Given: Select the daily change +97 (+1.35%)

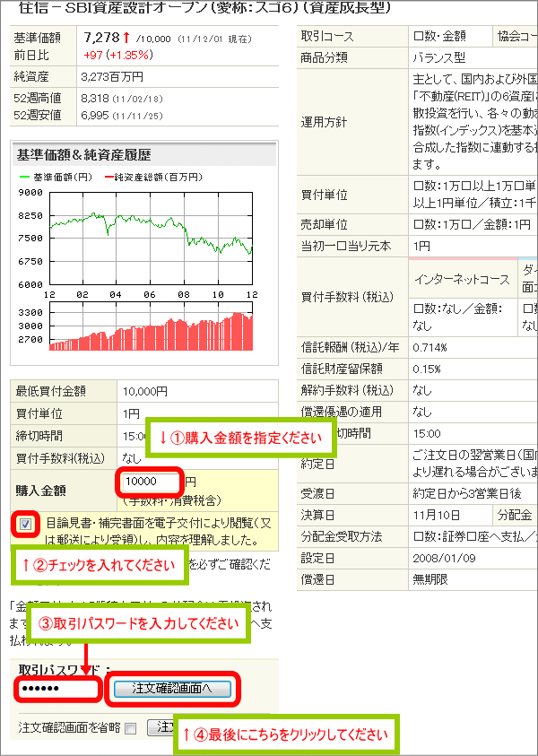Looking at the screenshot, I should click(x=118, y=55).
